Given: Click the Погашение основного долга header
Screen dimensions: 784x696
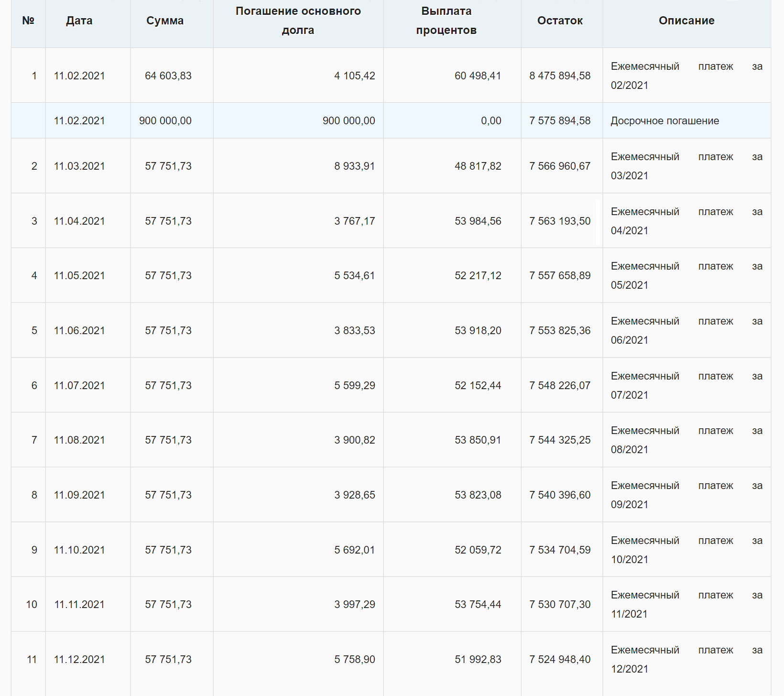Looking at the screenshot, I should click(298, 21).
